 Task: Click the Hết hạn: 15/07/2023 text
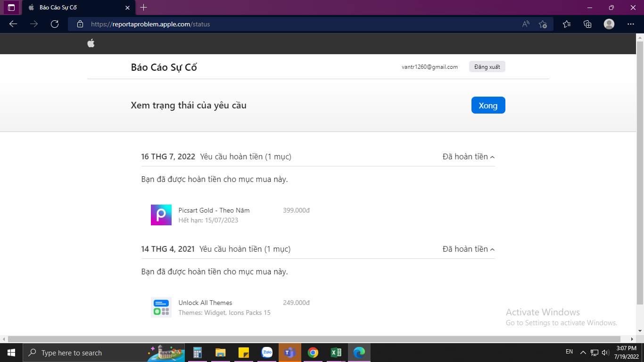point(208,220)
